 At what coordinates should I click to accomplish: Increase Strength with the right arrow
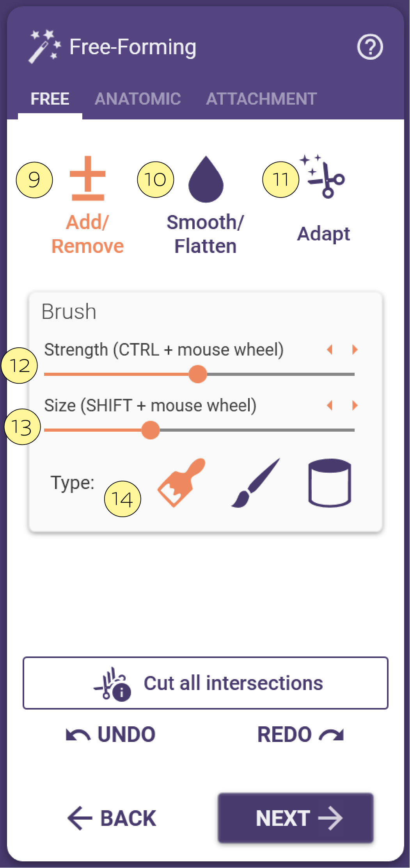tap(355, 349)
